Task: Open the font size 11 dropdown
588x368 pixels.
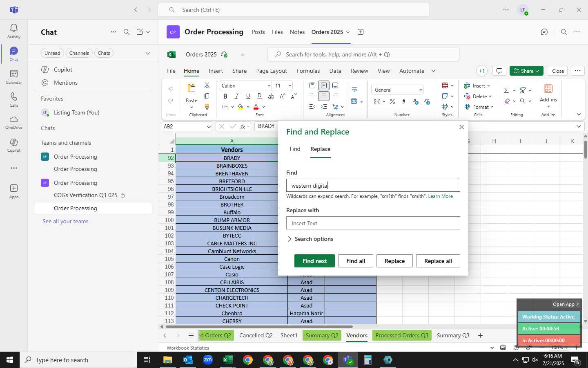Action: (290, 86)
